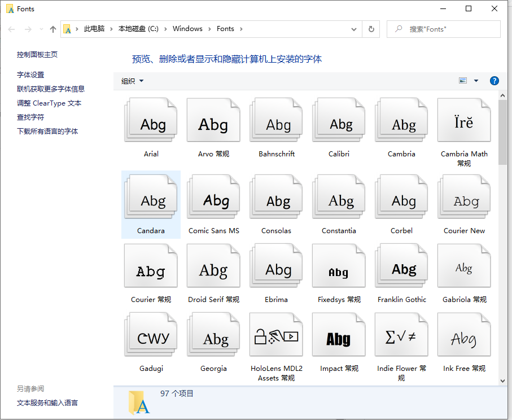The width and height of the screenshot is (512, 420).
Task: Select the Arial font family icon
Action: pos(151,121)
